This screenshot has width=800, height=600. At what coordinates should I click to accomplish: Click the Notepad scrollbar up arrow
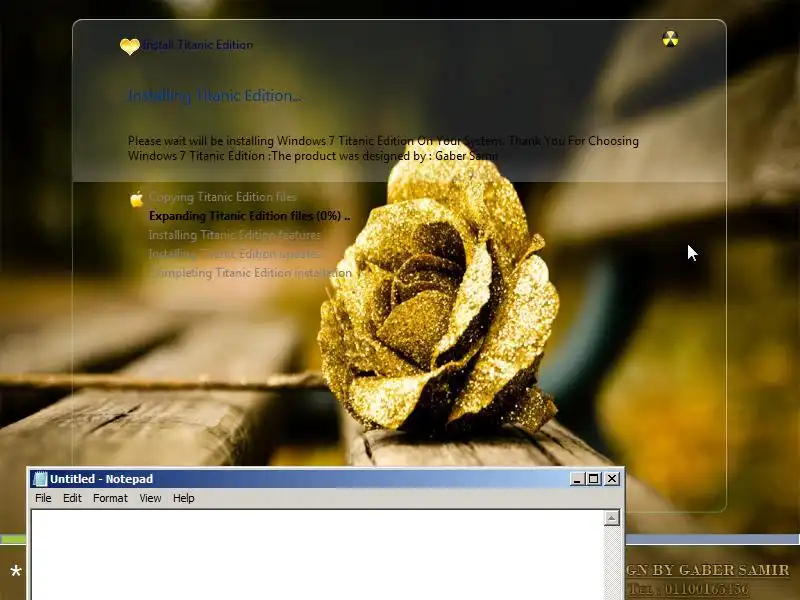tap(612, 518)
